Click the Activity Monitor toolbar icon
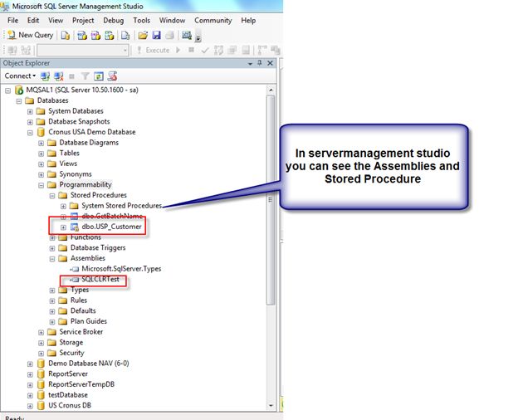The height and width of the screenshot is (420, 518). 187,36
